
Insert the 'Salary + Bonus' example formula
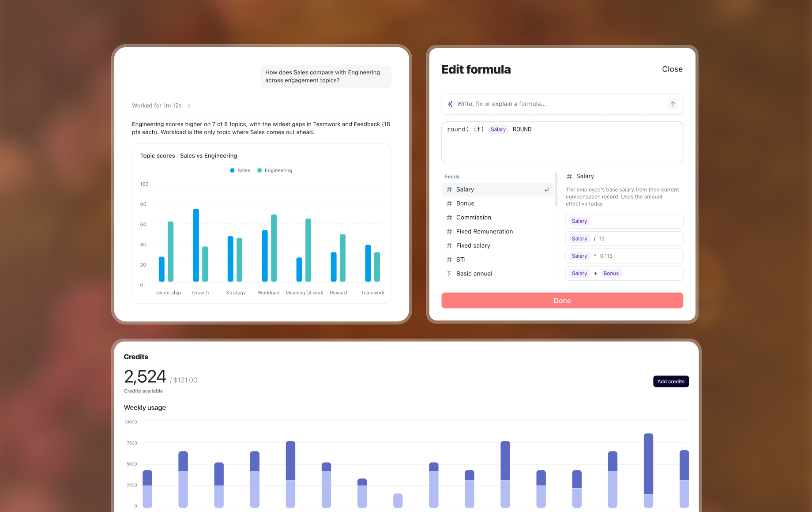tap(624, 273)
